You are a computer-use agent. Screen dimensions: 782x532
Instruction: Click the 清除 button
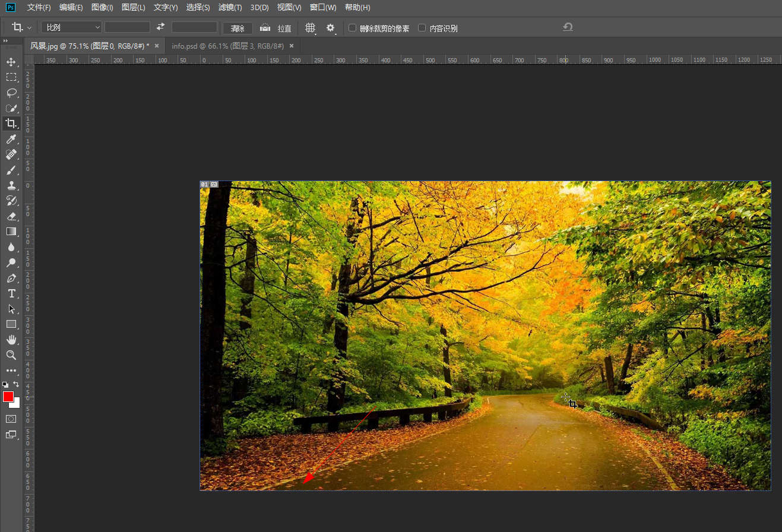click(238, 28)
